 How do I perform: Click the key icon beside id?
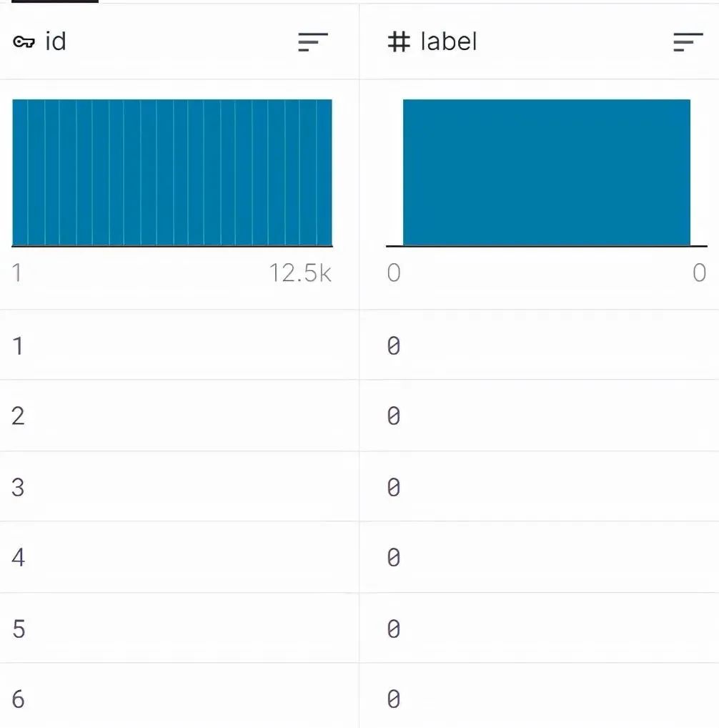coord(24,42)
